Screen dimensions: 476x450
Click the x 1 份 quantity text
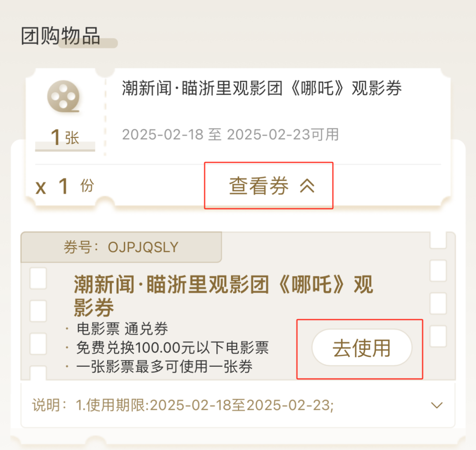tap(65, 186)
